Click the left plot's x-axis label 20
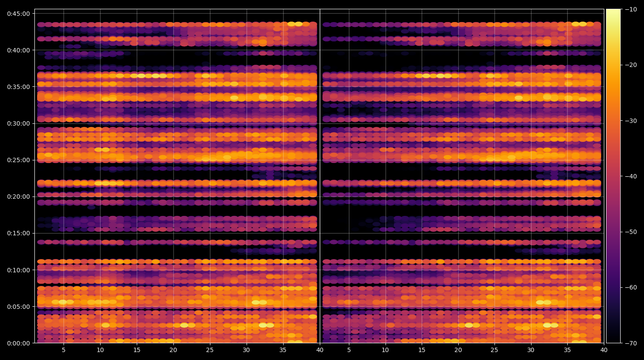 coord(173,350)
